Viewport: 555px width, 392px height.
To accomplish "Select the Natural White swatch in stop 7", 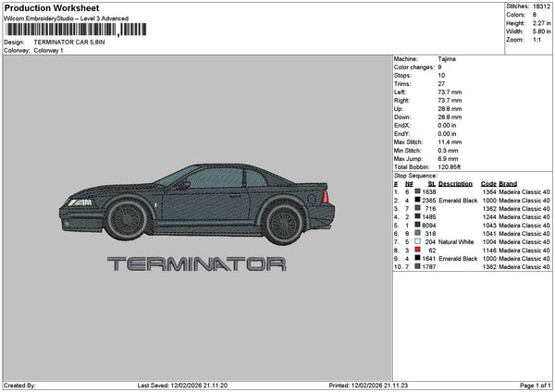I will [417, 241].
